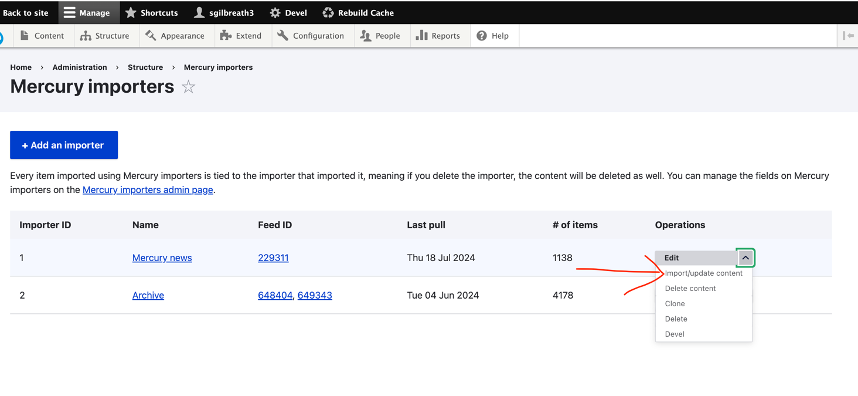Click the Add an importer button
858x396 pixels.
tap(63, 145)
